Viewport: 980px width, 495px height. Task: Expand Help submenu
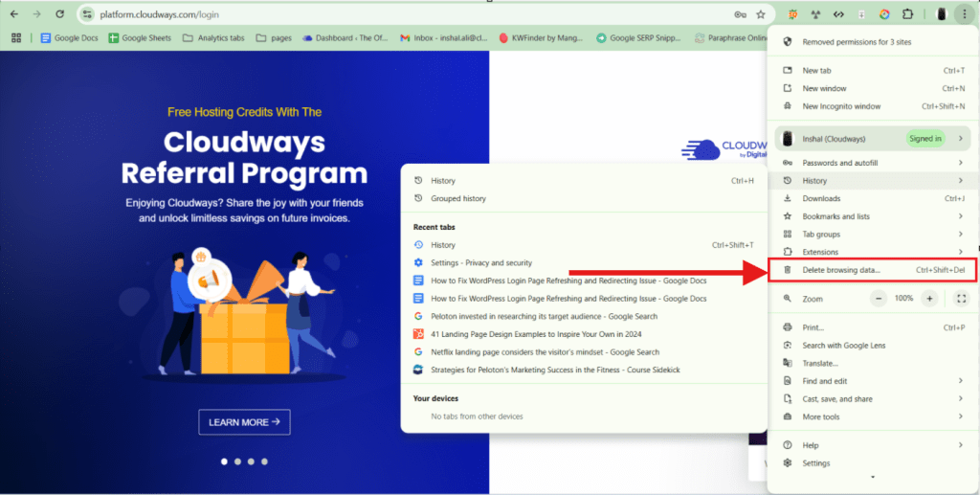click(x=873, y=445)
